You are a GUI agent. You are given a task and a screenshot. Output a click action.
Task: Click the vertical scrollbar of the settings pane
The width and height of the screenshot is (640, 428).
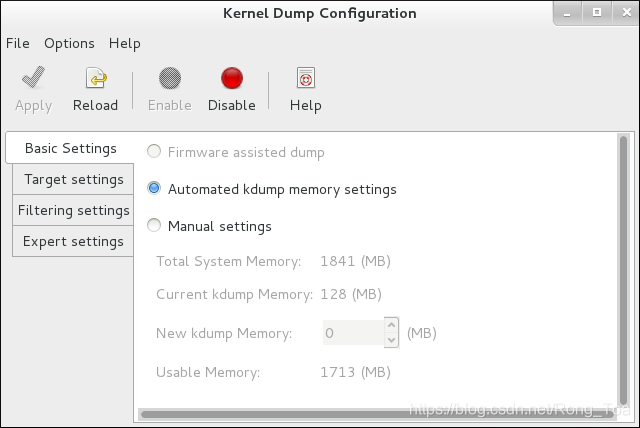click(623, 270)
